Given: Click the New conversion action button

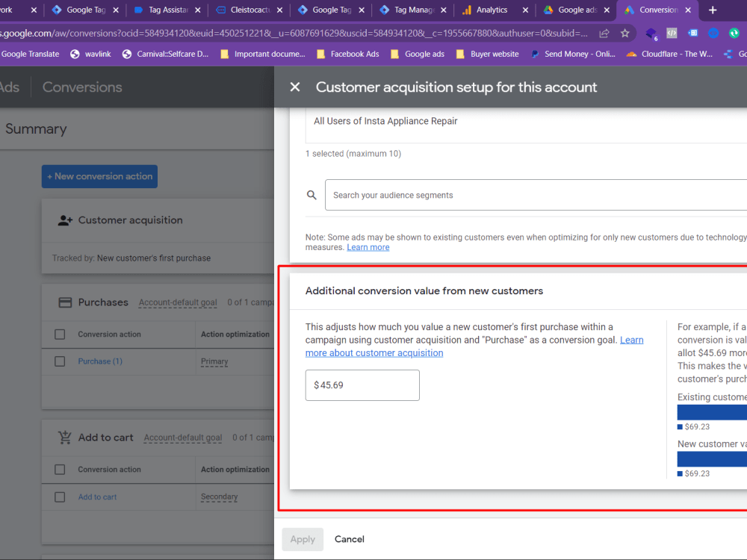Looking at the screenshot, I should [x=99, y=176].
